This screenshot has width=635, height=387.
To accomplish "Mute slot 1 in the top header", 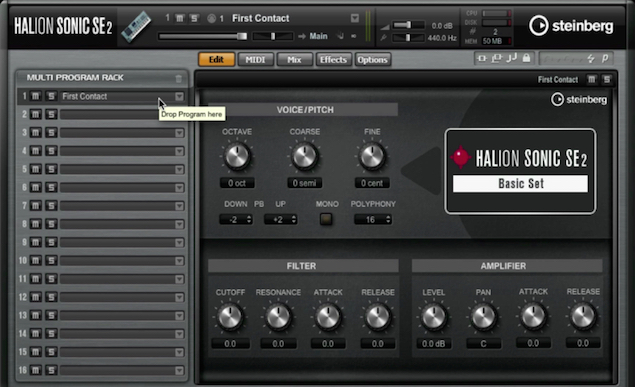I will tap(180, 18).
